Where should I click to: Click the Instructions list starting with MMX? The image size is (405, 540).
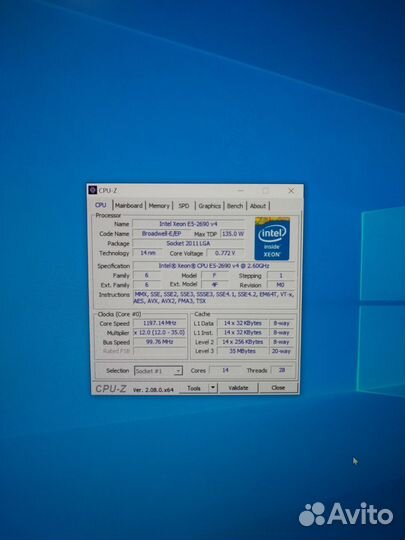tap(214, 298)
